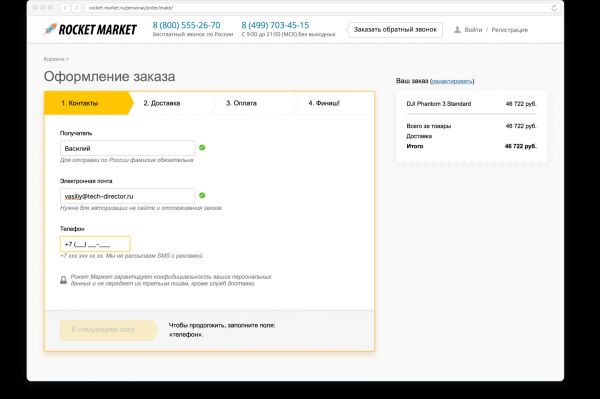Click the Оформление заказа heading
The width and height of the screenshot is (600, 399).
[109, 77]
